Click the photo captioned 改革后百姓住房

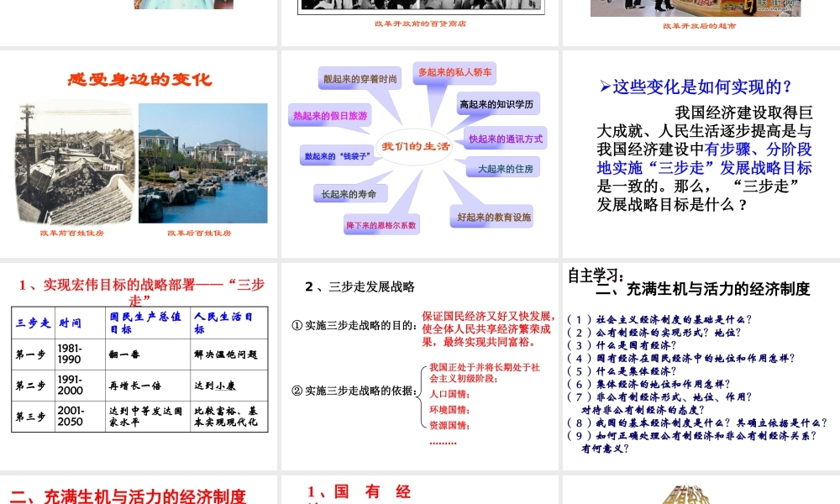click(x=203, y=163)
